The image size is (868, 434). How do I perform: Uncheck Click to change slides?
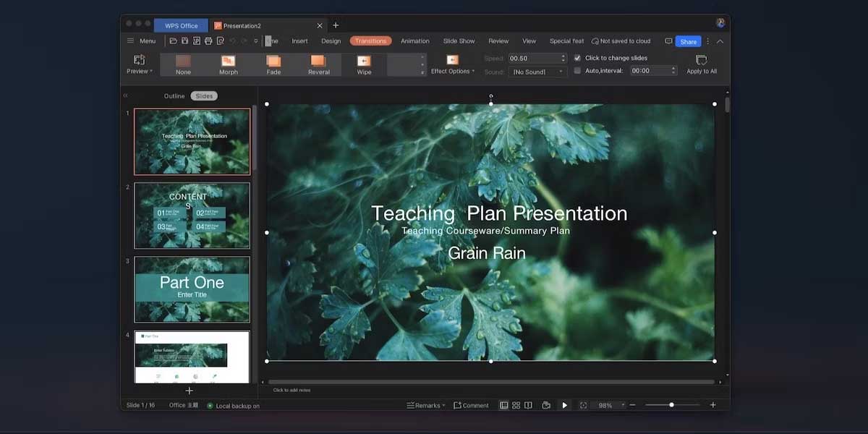point(577,58)
